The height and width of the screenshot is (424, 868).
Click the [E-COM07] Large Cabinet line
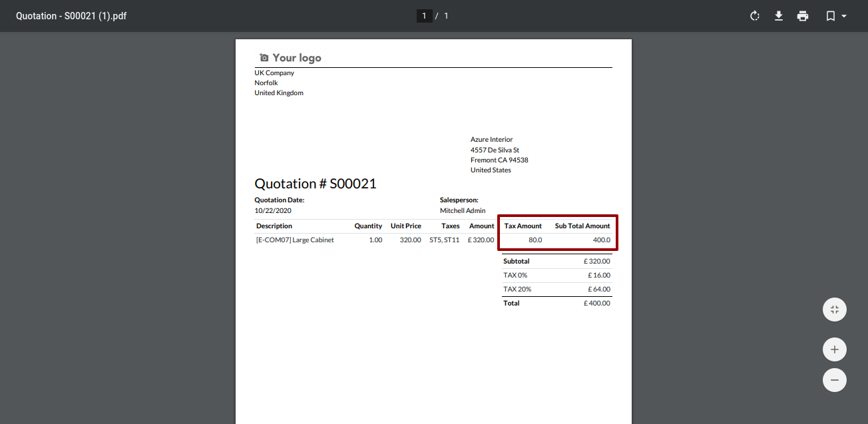pos(295,240)
